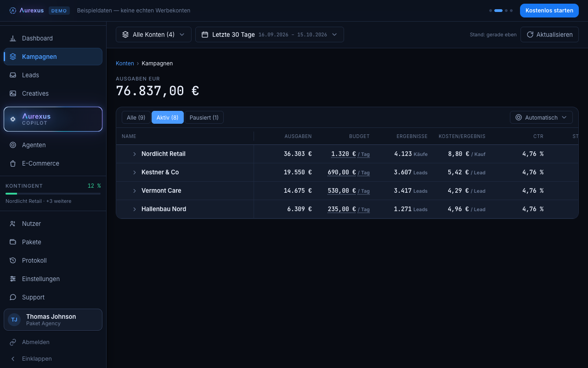The image size is (588, 368).
Task: Click the E-Commerce shopping bag icon
Action: click(13, 163)
